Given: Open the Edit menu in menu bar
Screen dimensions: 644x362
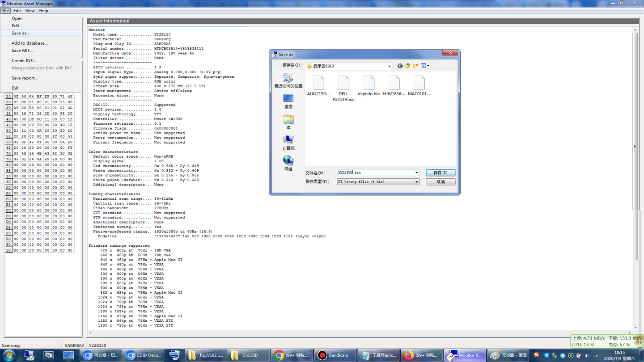Looking at the screenshot, I should [x=17, y=11].
